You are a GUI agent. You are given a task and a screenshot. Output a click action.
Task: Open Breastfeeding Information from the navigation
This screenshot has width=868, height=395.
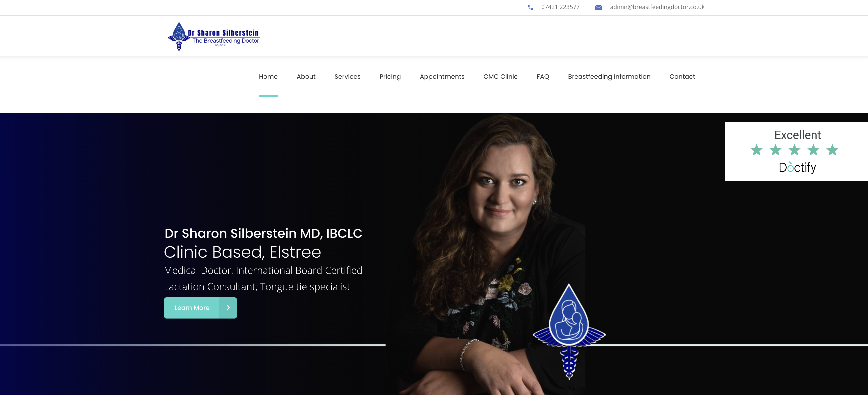coord(609,77)
